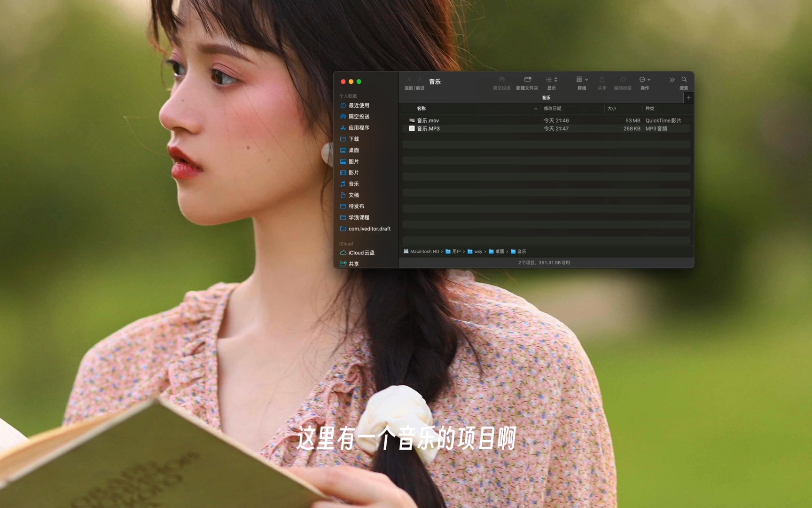The width and height of the screenshot is (812, 508).
Task: Click 音乐 in the path bar
Action: click(519, 252)
